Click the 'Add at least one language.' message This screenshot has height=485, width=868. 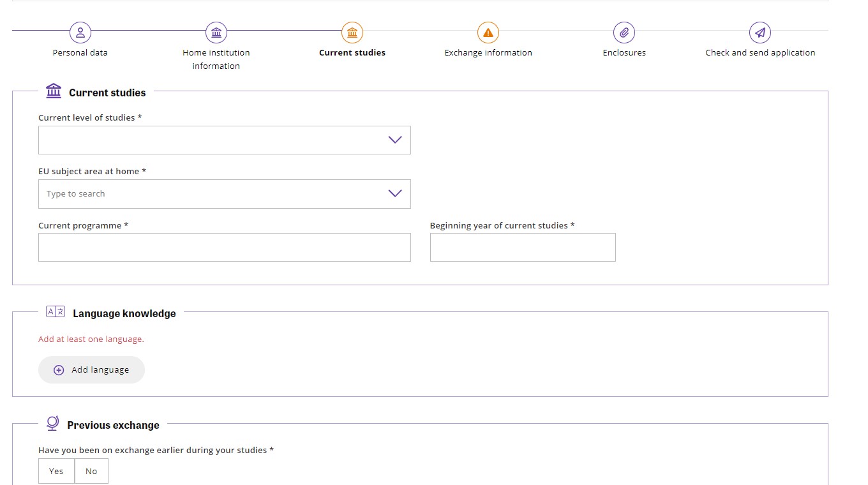tap(91, 339)
